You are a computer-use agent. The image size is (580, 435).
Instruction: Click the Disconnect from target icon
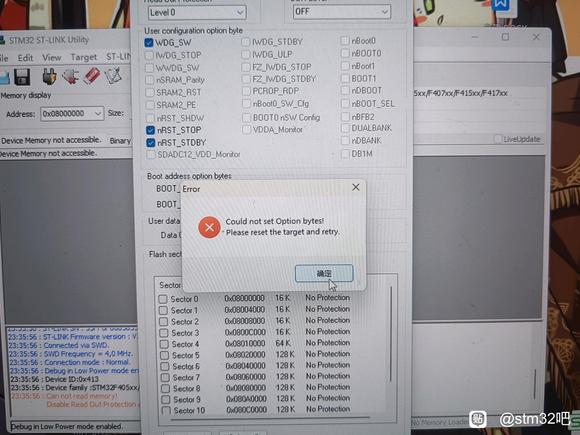[71, 76]
